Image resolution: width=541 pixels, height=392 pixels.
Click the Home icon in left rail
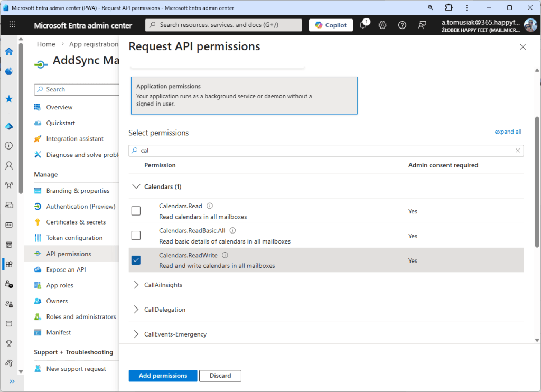[x=9, y=51]
